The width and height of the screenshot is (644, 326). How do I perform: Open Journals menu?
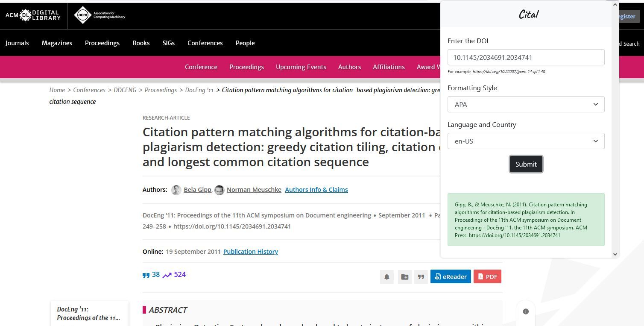[x=17, y=43]
